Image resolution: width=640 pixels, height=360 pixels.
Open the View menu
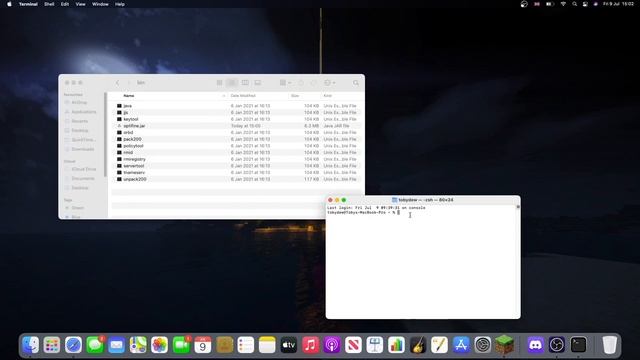[x=80, y=4]
